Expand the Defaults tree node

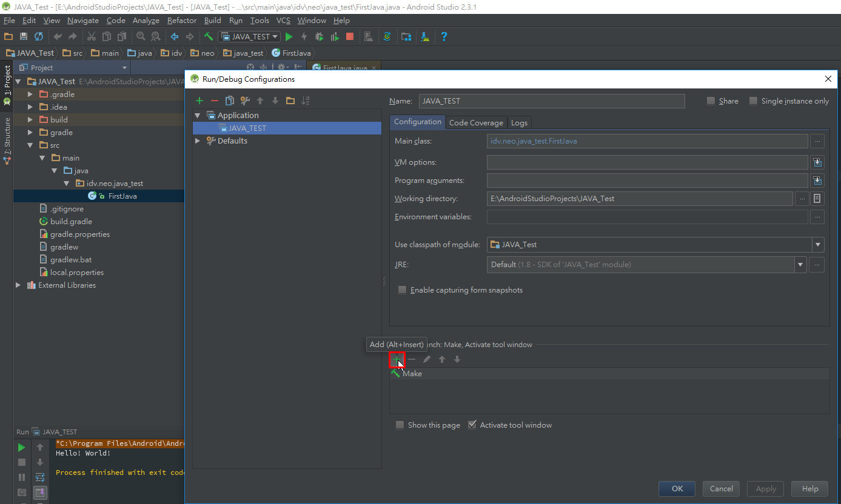click(198, 141)
